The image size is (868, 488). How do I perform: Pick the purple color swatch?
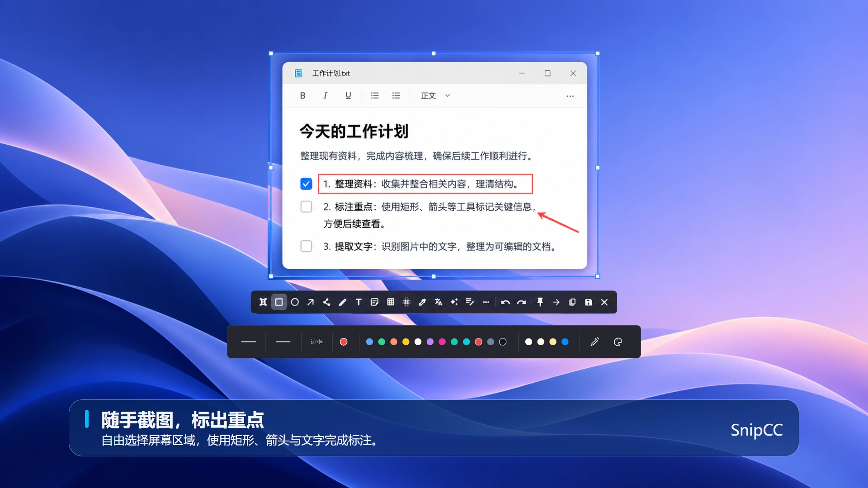[430, 342]
